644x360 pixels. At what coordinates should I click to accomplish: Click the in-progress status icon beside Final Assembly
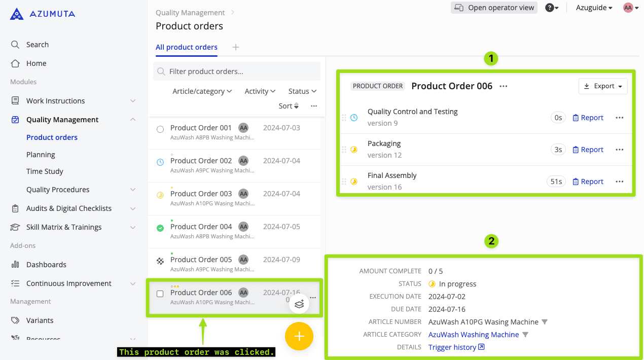[353, 181]
